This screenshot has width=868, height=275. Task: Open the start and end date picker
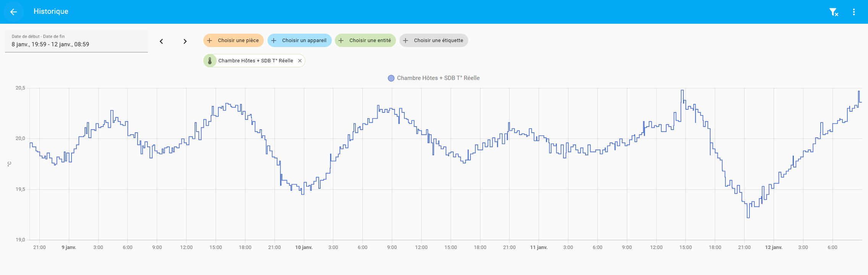tap(76, 41)
